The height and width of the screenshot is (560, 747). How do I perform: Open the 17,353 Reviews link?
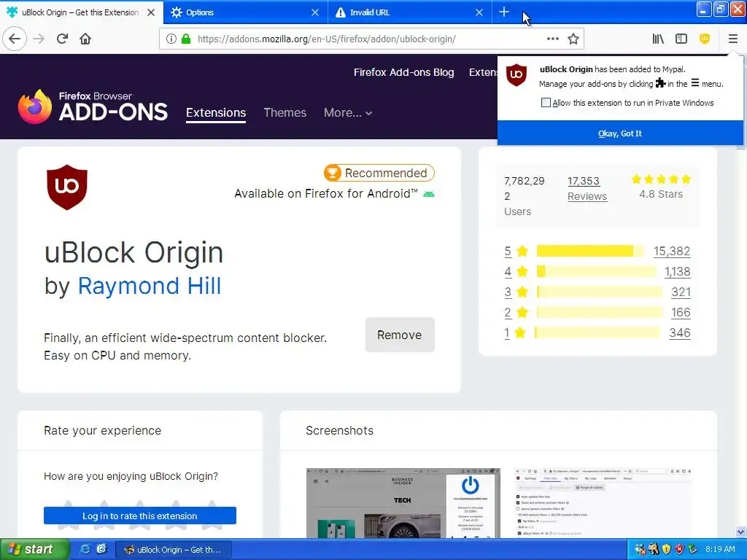(587, 189)
